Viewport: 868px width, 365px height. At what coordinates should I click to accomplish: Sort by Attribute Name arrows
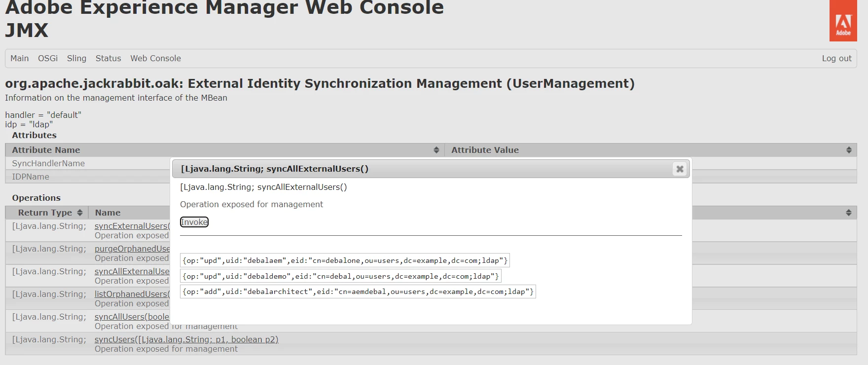(436, 150)
